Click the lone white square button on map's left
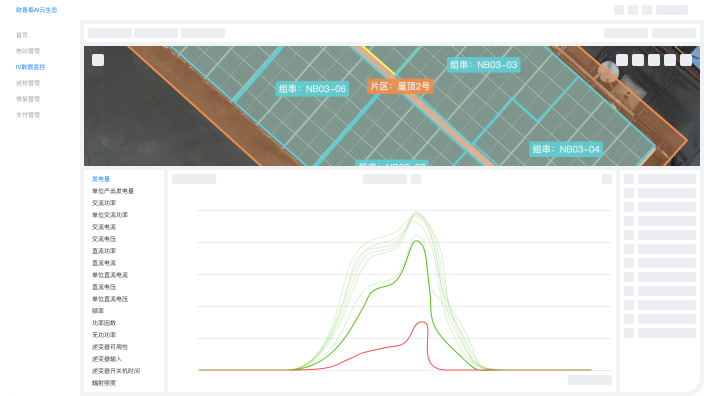 coord(98,60)
